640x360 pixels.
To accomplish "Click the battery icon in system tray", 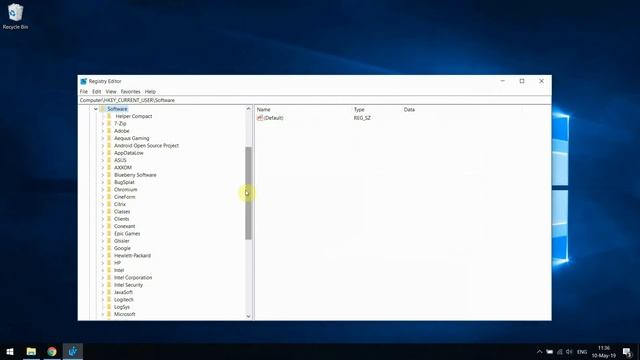I will point(549,352).
